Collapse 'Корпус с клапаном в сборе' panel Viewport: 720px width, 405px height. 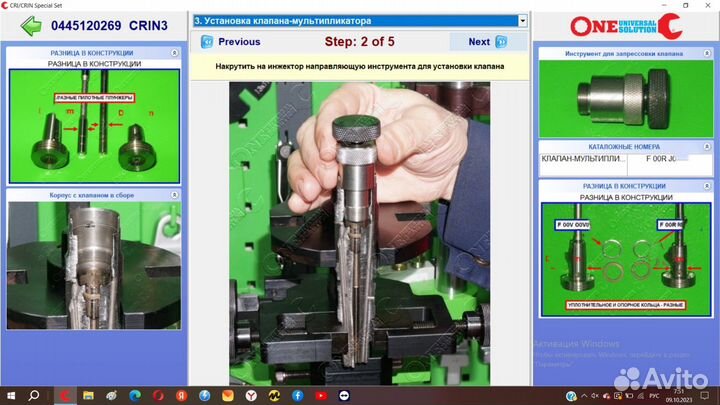click(175, 195)
